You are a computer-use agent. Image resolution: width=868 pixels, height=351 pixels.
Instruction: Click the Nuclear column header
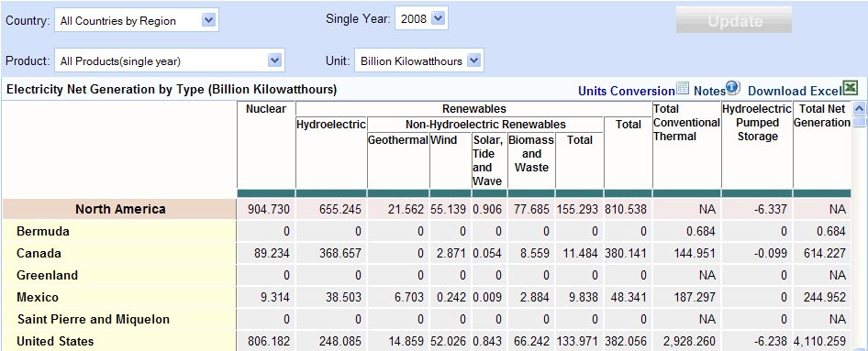[266, 109]
